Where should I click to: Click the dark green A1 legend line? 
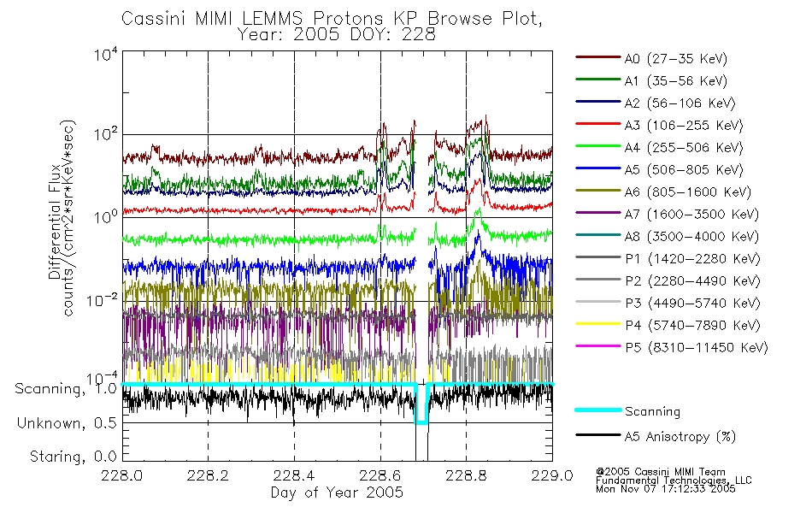coord(598,80)
